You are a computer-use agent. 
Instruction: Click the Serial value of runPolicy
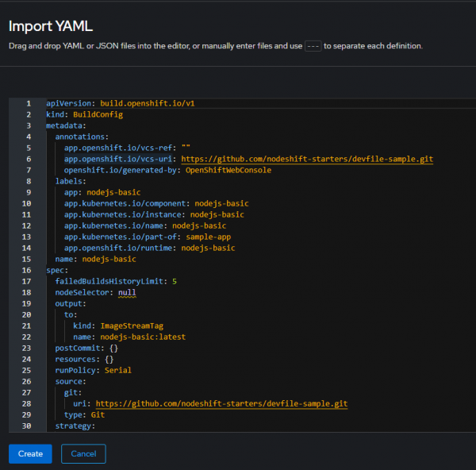[x=117, y=370]
